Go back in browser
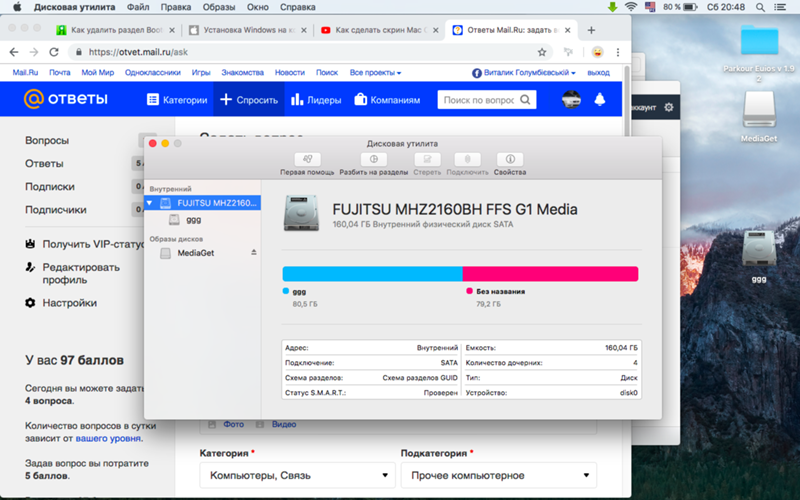This screenshot has height=500, width=800. point(14,52)
